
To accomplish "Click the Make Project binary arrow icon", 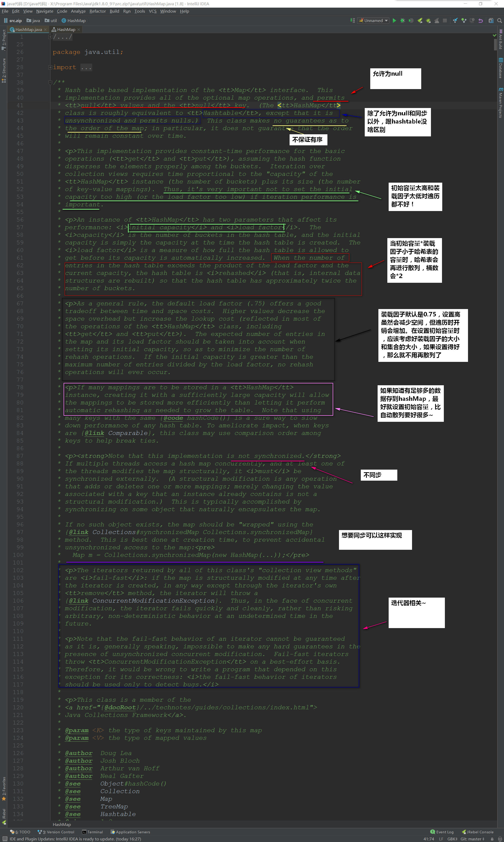I will click(353, 20).
